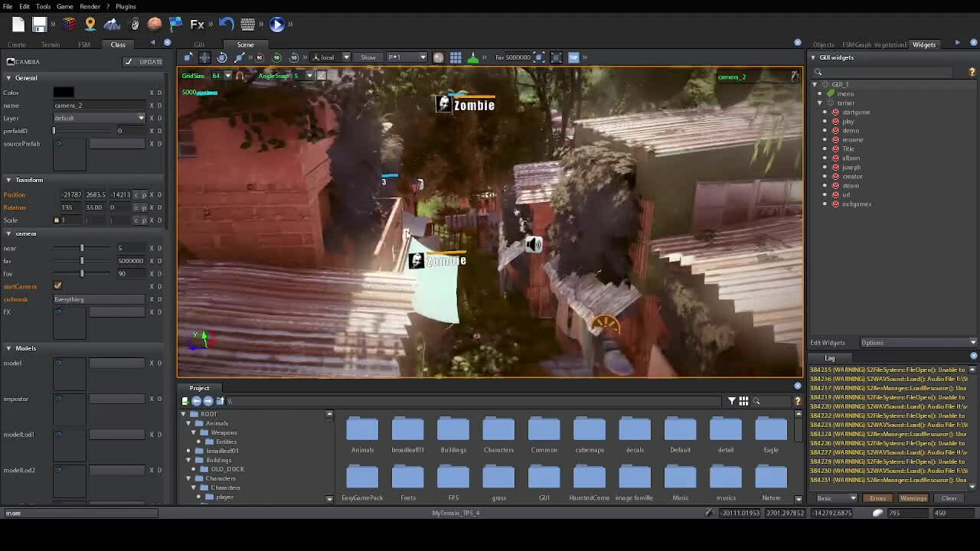Open the planet sphere tool

tap(155, 24)
